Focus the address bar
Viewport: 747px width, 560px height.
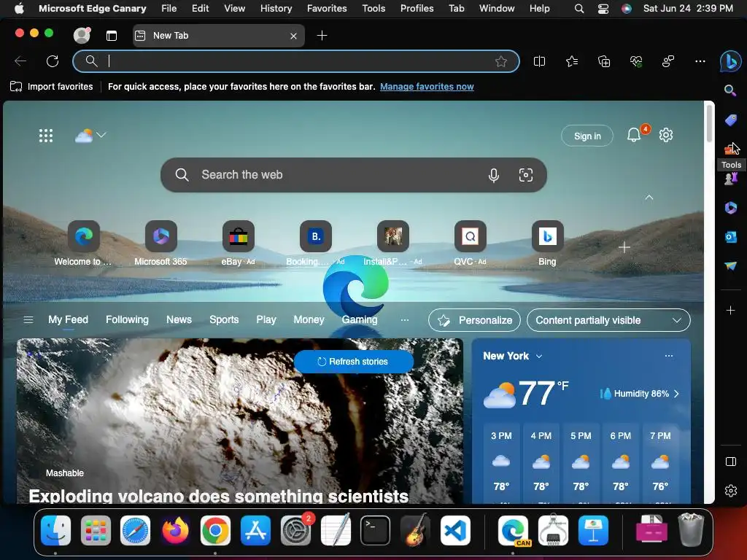click(x=296, y=61)
